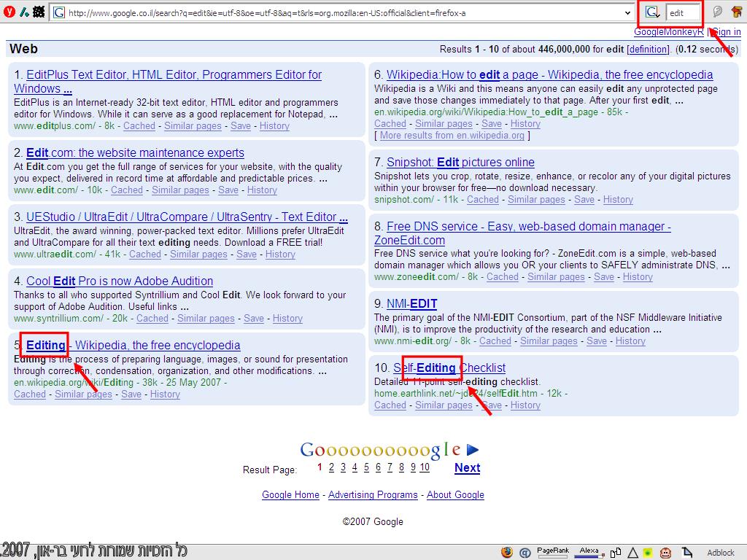The height and width of the screenshot is (560, 747).
Task: Click the green icon beside the red Y
Action: [x=24, y=12]
